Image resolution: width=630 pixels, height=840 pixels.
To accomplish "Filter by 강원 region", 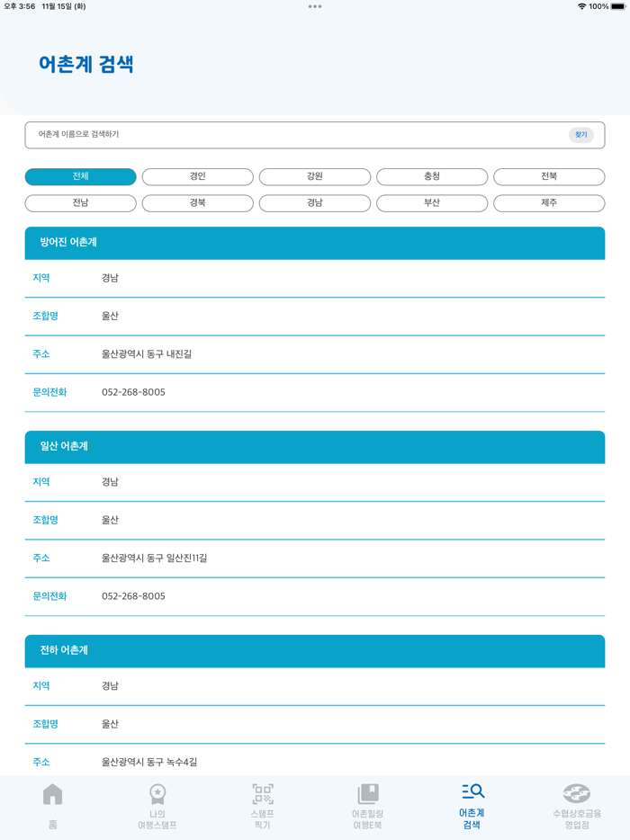I will pyautogui.click(x=315, y=176).
